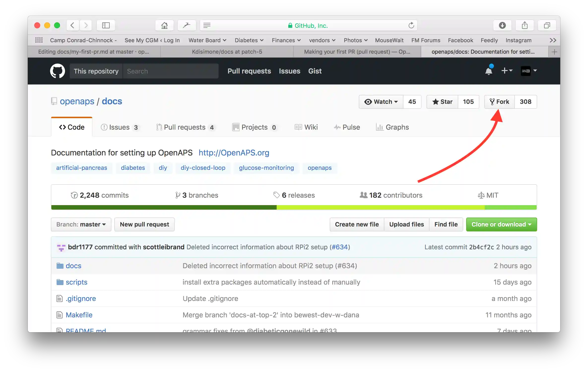Open the http://OpenAPS.org link
This screenshot has height=372, width=588.
pyautogui.click(x=233, y=153)
